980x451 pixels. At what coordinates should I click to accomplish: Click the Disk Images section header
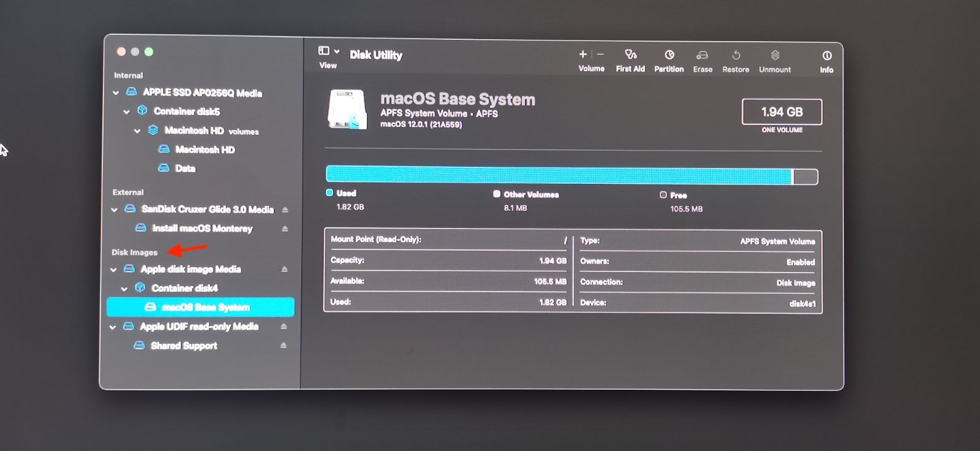click(134, 252)
